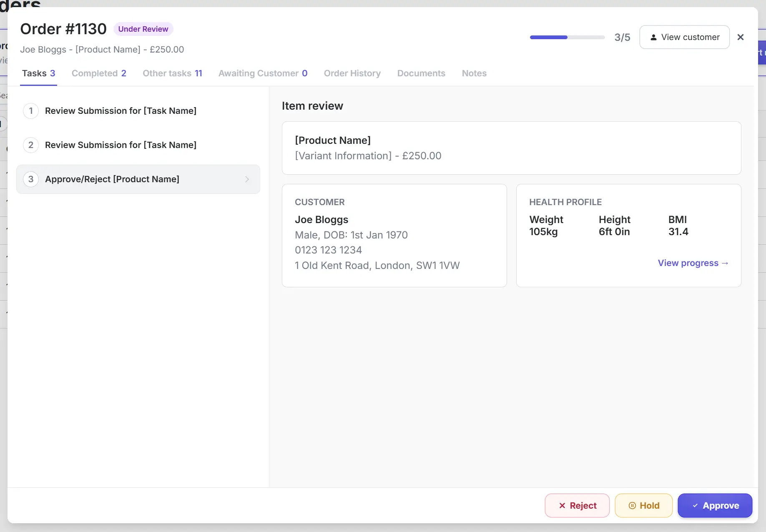
Task: Click the View progress link
Action: pyautogui.click(x=693, y=263)
